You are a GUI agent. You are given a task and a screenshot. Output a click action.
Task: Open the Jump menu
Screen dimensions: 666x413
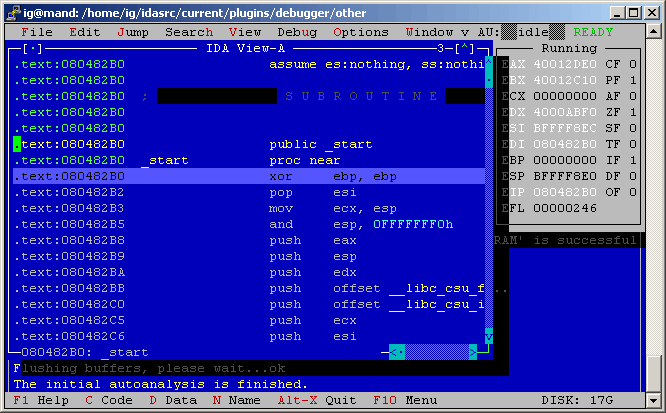pos(133,32)
